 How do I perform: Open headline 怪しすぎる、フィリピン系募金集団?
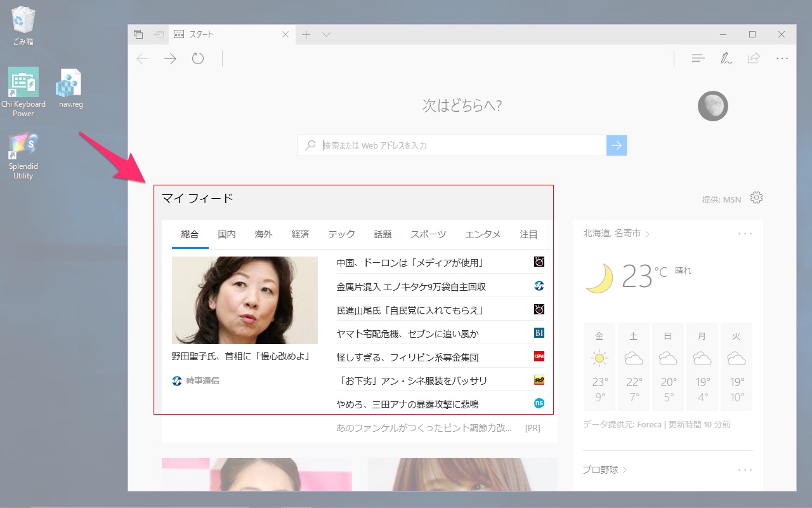(407, 357)
